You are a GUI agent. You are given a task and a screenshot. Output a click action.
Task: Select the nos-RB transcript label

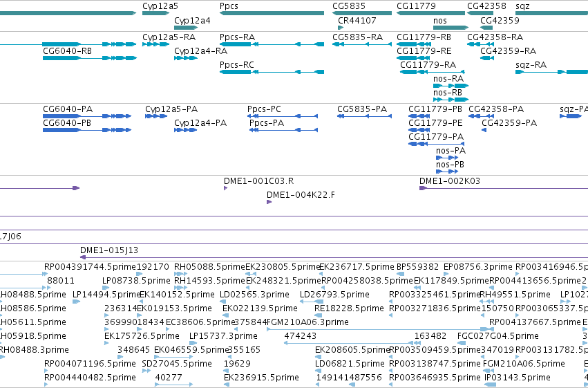click(448, 93)
